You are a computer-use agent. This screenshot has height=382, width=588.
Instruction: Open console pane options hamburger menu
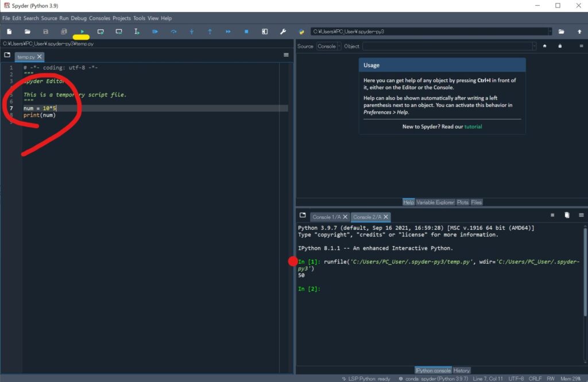(x=581, y=215)
